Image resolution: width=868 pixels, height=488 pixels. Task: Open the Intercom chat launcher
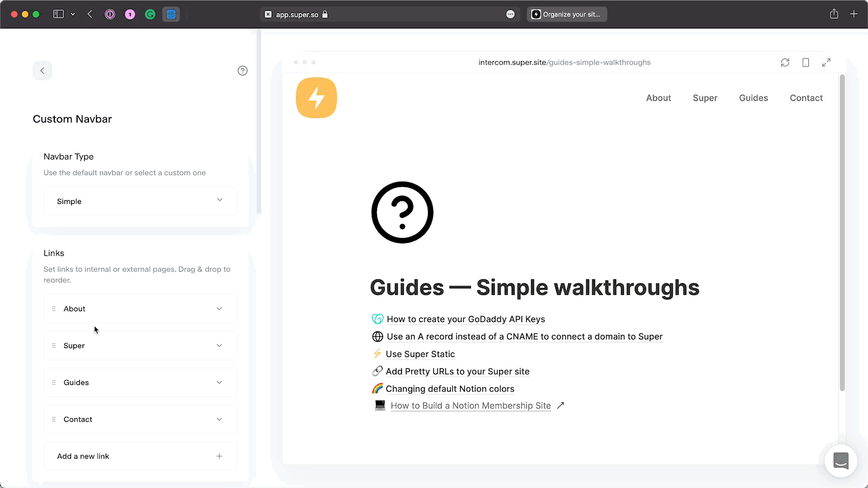[x=841, y=461]
